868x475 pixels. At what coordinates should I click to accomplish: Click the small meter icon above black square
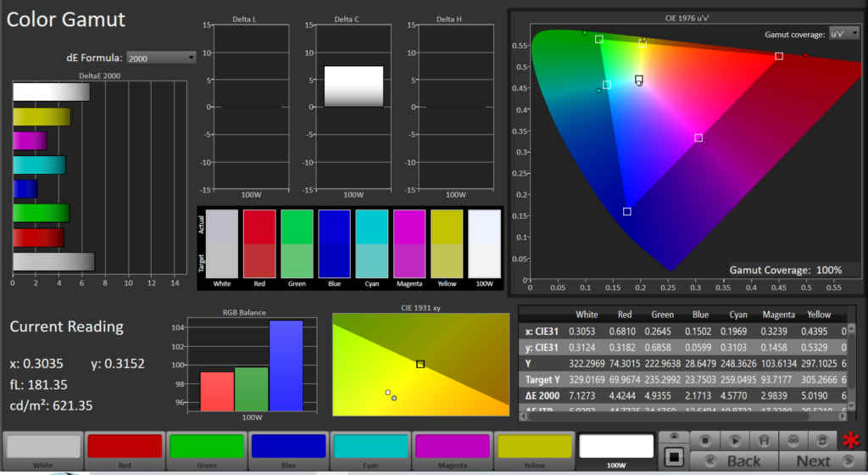[x=674, y=437]
